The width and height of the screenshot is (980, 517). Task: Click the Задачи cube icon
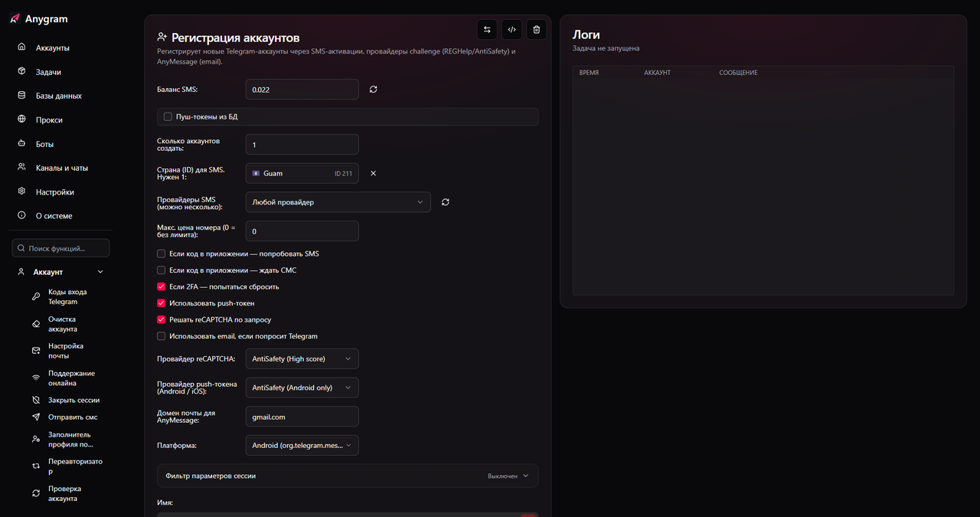(21, 71)
